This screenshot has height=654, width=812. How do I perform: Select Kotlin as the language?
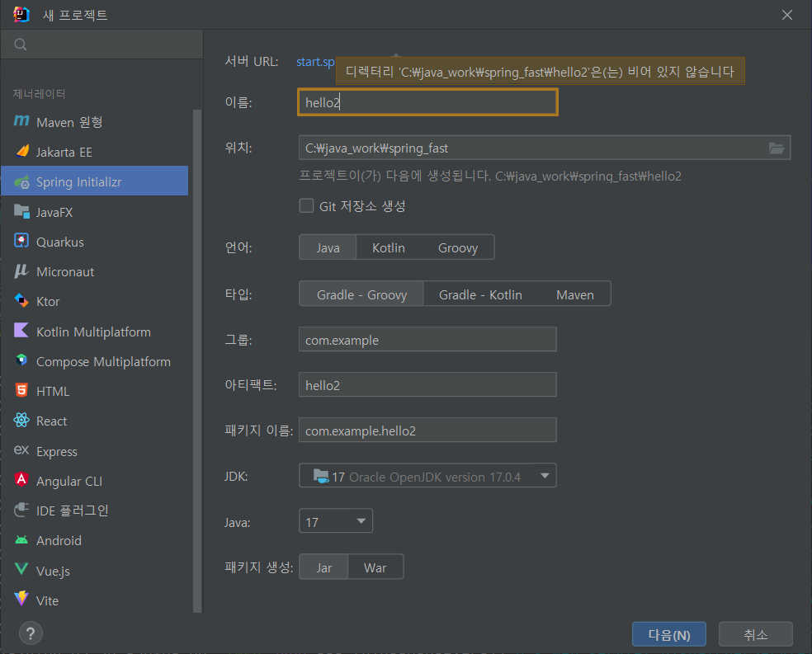(x=389, y=248)
